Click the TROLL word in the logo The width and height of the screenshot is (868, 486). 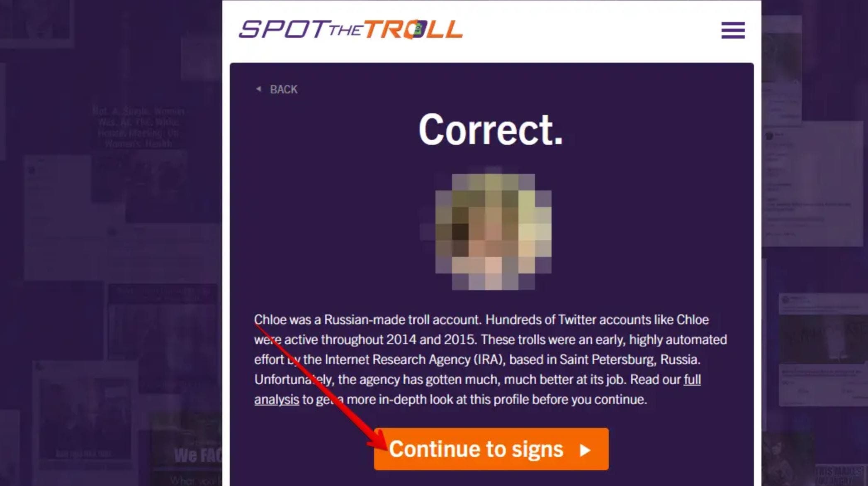(413, 29)
